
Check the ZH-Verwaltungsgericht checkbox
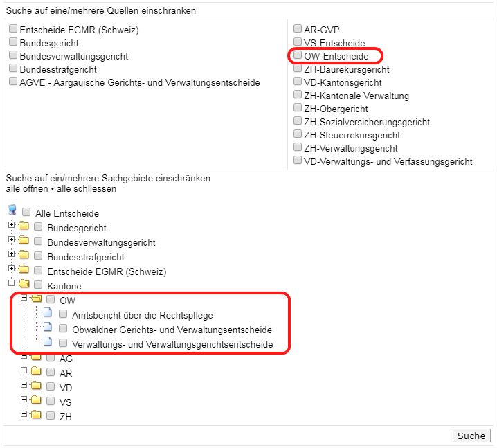(x=298, y=147)
